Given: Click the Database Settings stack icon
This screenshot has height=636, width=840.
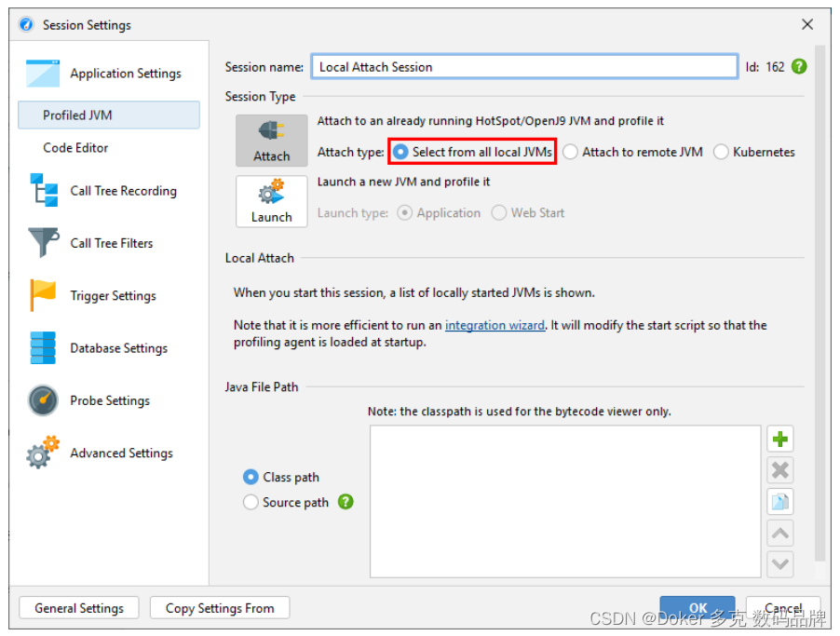Looking at the screenshot, I should [42, 347].
